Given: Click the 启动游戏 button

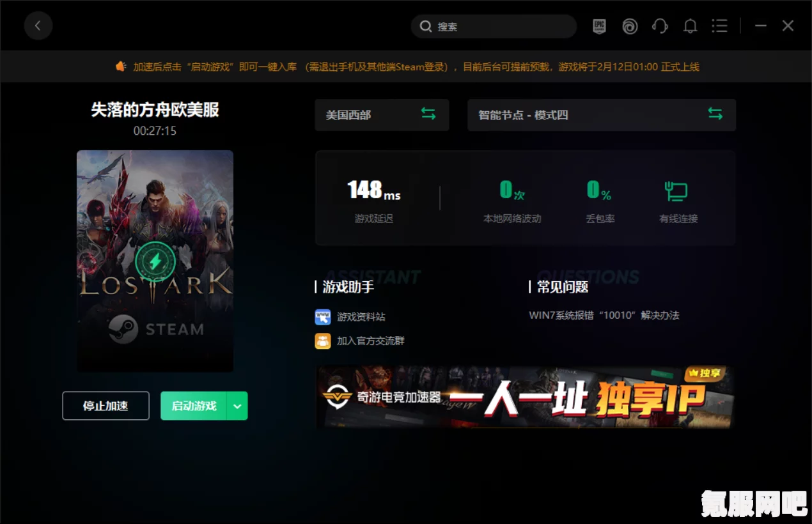Looking at the screenshot, I should point(194,406).
